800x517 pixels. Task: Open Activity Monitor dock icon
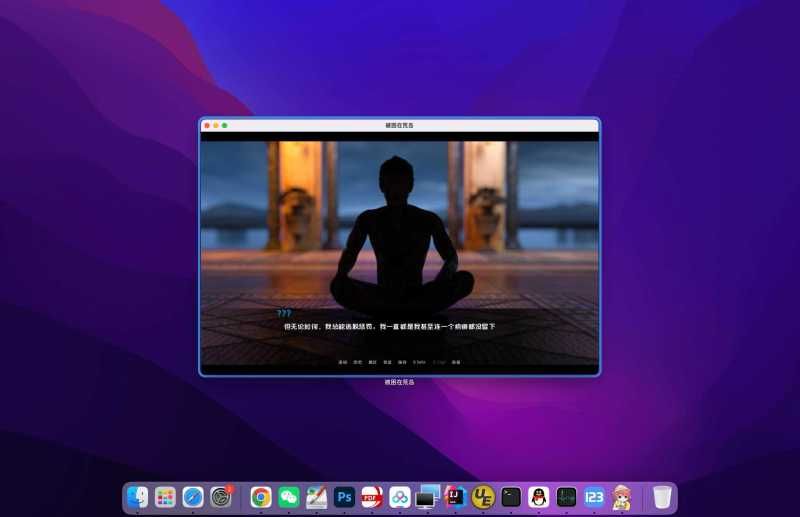(x=566, y=497)
